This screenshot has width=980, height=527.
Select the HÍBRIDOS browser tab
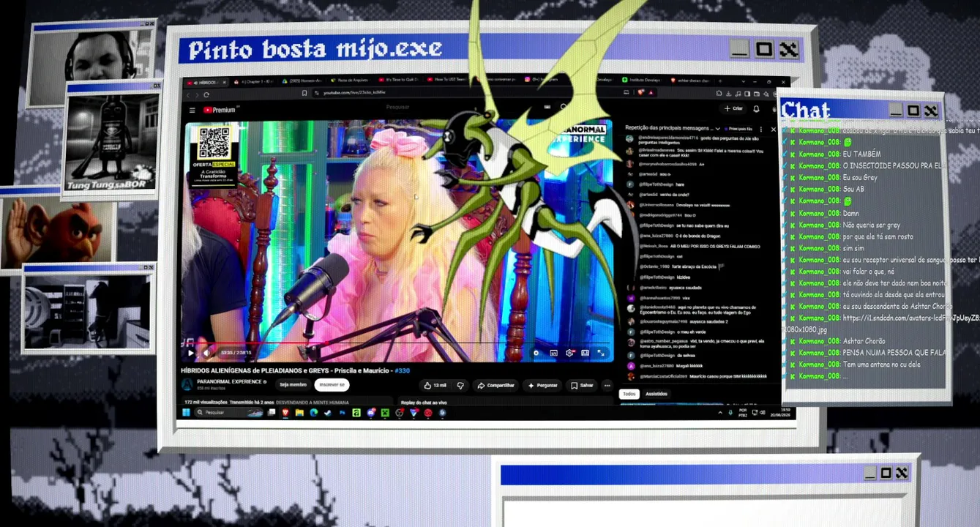[x=206, y=81]
